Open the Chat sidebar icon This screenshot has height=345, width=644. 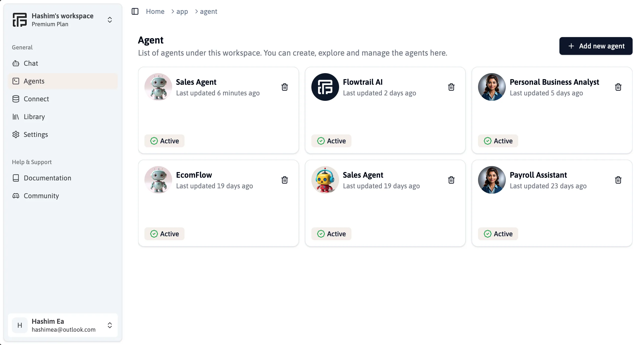coord(16,63)
